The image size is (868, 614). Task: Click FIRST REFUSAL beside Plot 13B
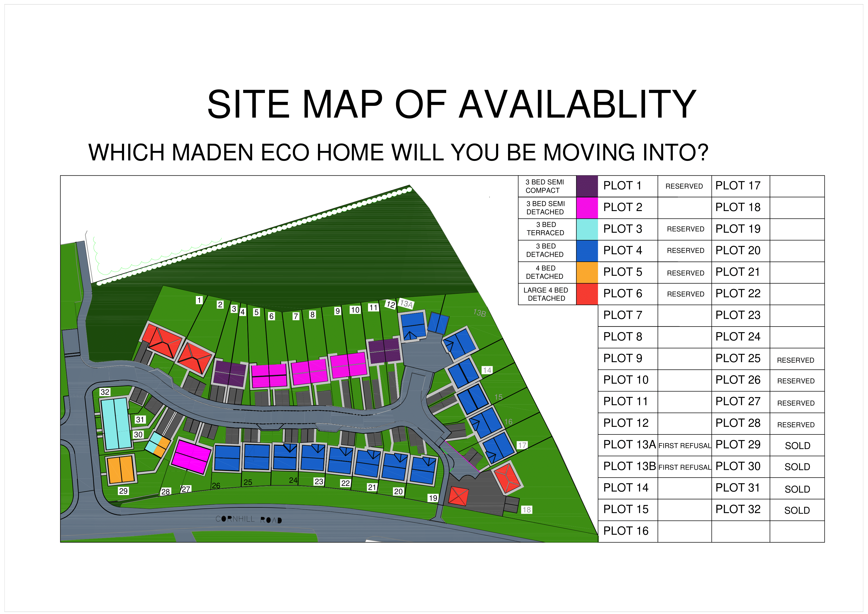click(x=684, y=467)
